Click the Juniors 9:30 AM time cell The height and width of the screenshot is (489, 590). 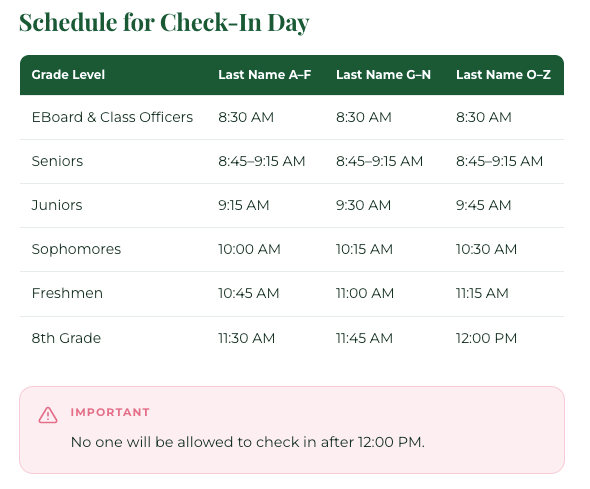click(x=363, y=205)
